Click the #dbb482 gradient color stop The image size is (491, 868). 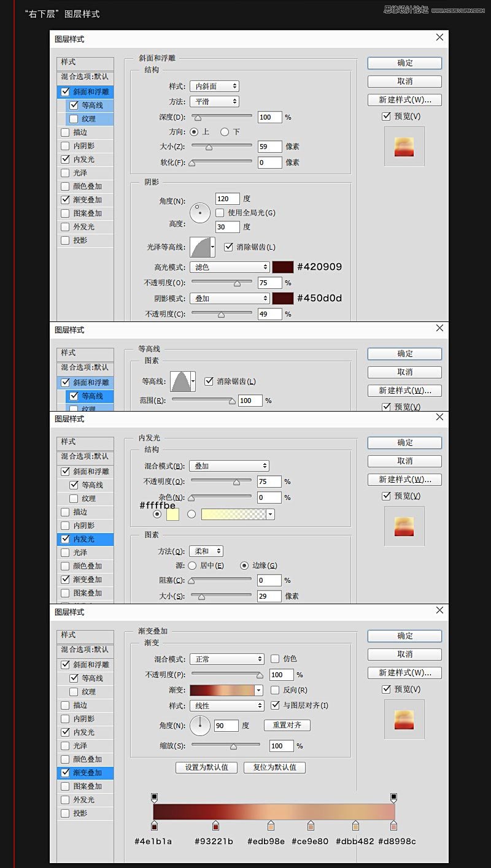click(355, 826)
